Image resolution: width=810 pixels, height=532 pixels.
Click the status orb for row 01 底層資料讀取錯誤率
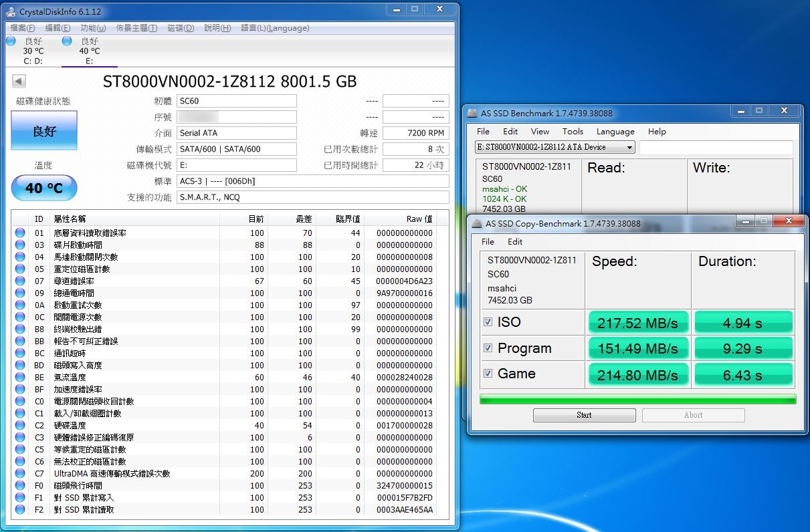pos(20,233)
